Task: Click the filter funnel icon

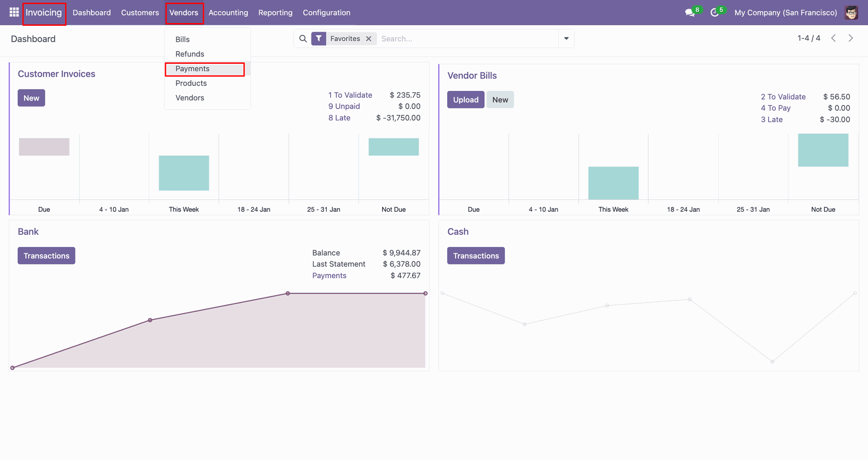Action: (319, 39)
